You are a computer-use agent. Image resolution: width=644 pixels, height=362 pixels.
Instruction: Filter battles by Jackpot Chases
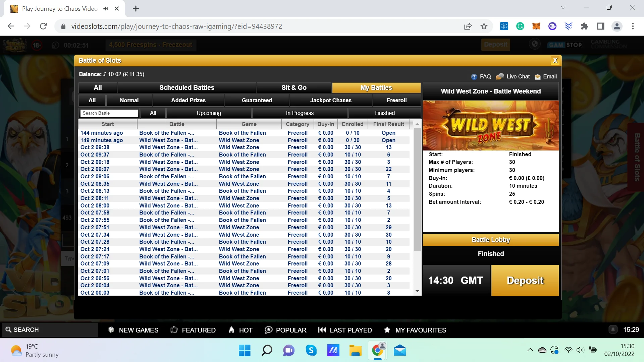pos(331,101)
